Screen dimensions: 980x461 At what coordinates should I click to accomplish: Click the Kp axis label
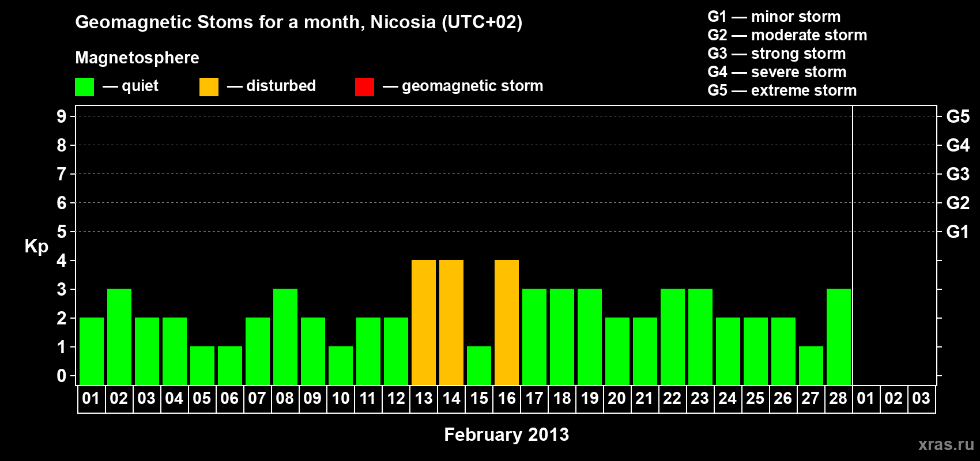[x=36, y=247]
